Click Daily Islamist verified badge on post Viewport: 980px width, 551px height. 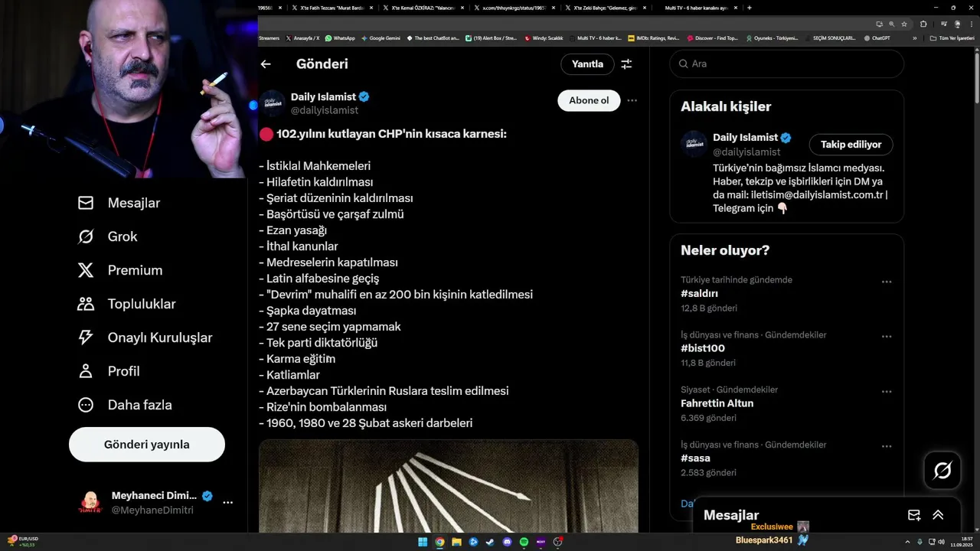[364, 97]
